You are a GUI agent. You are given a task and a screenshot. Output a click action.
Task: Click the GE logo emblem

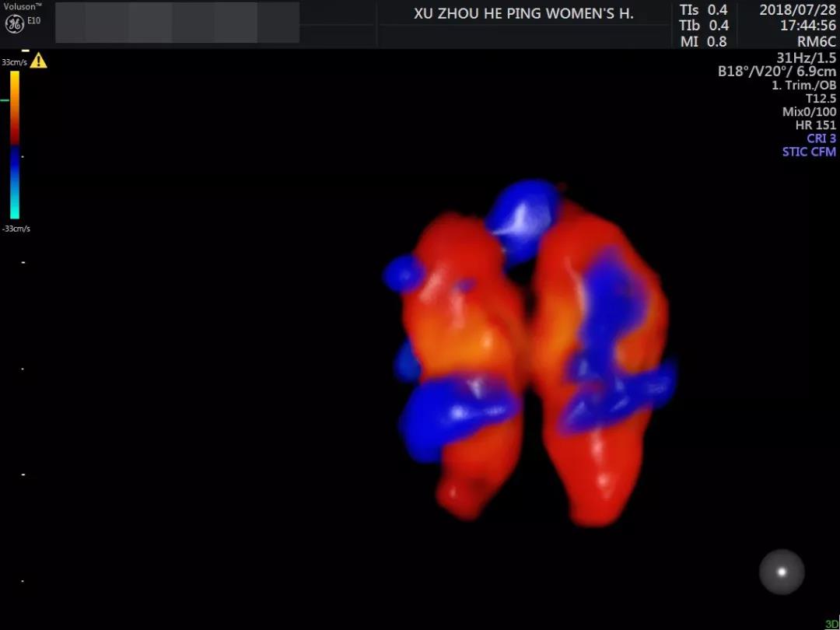click(14, 23)
